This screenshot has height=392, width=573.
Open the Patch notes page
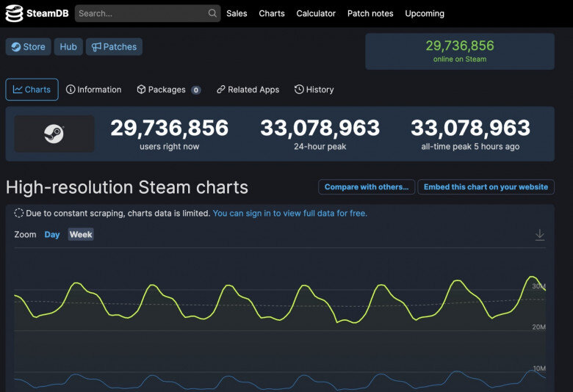coord(370,13)
